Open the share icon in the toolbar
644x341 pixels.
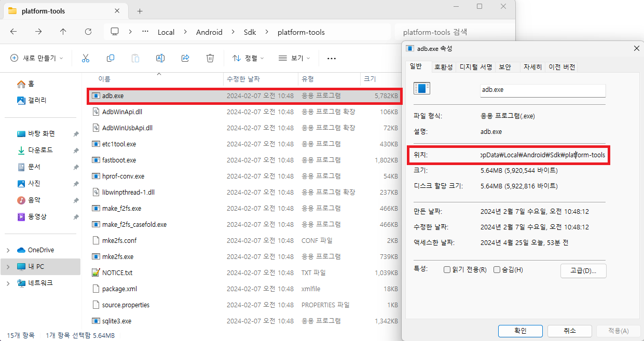coord(185,58)
